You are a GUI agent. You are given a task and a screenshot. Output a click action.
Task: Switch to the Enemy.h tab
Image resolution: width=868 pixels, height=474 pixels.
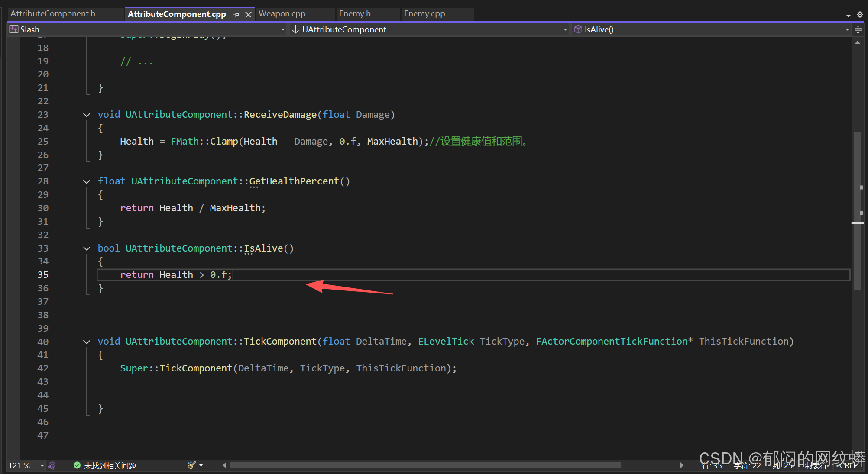(x=355, y=14)
